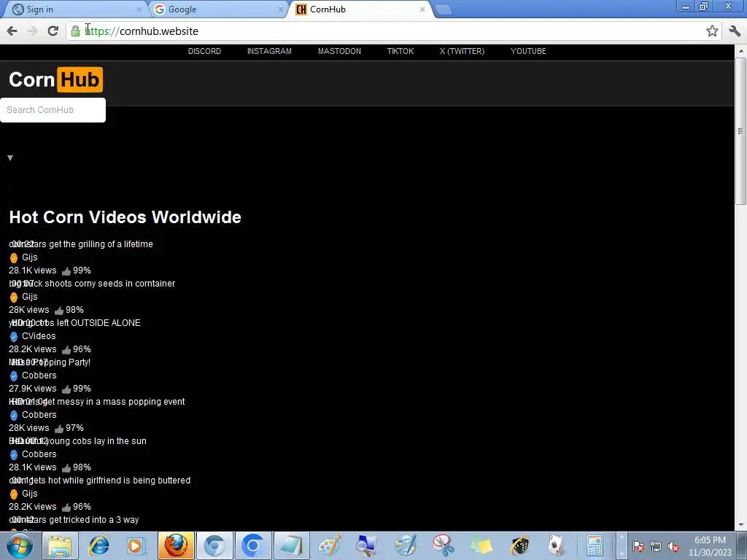Click the CornHub logo
This screenshot has height=560, width=747.
pos(55,79)
